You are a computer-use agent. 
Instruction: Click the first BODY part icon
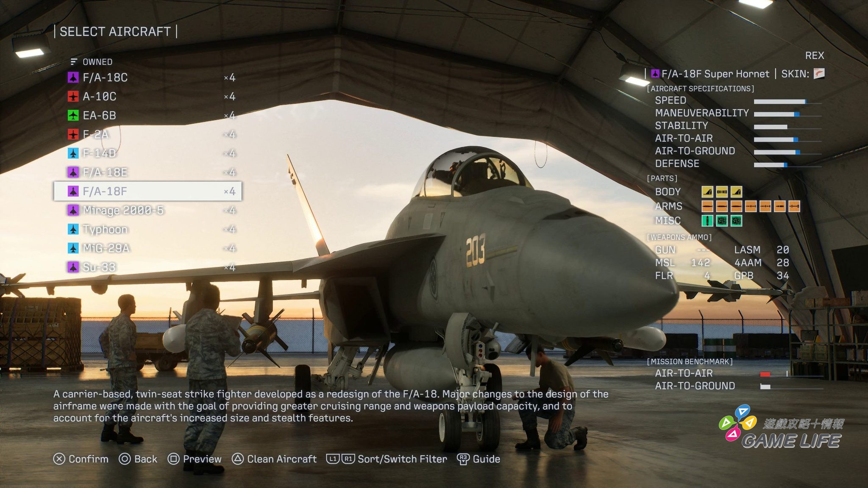[x=707, y=192]
